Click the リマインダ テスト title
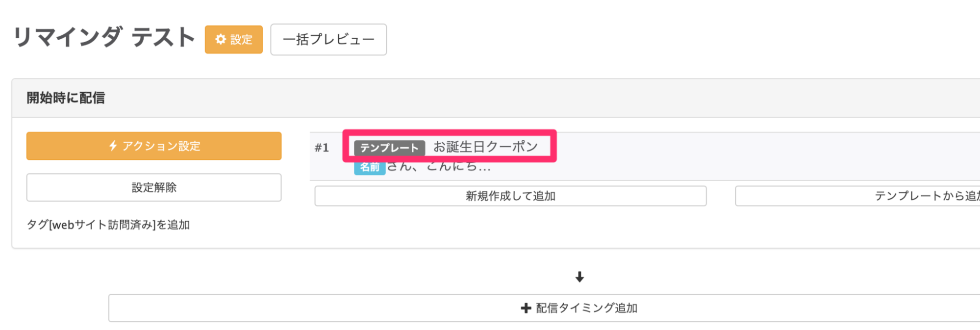 [x=103, y=37]
